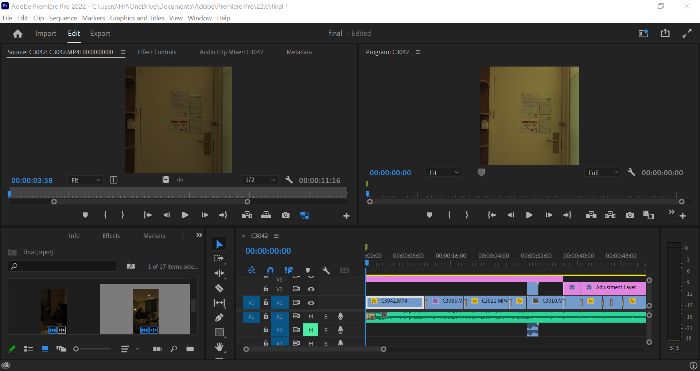Play the Program monitor sequence
This screenshot has height=371, width=700.
click(529, 215)
